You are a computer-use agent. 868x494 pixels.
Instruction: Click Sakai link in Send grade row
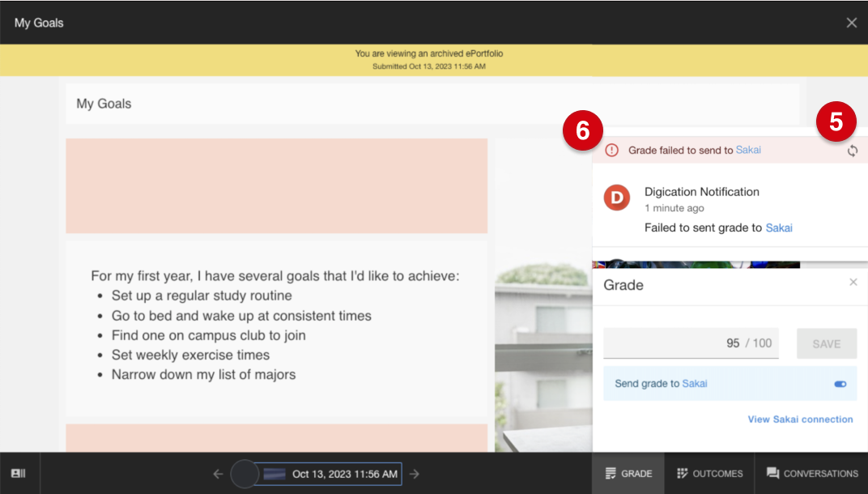695,383
